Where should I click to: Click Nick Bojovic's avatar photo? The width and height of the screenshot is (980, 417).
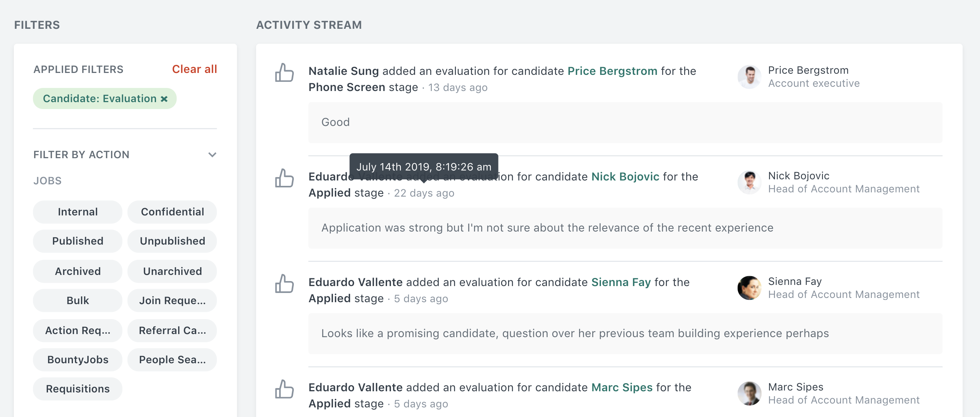click(x=749, y=182)
